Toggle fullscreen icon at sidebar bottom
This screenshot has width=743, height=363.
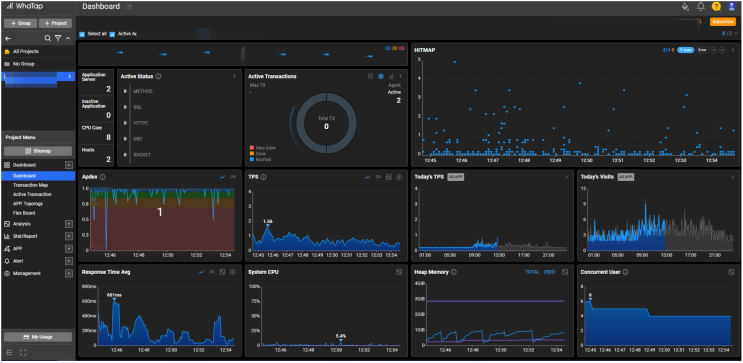(22, 352)
